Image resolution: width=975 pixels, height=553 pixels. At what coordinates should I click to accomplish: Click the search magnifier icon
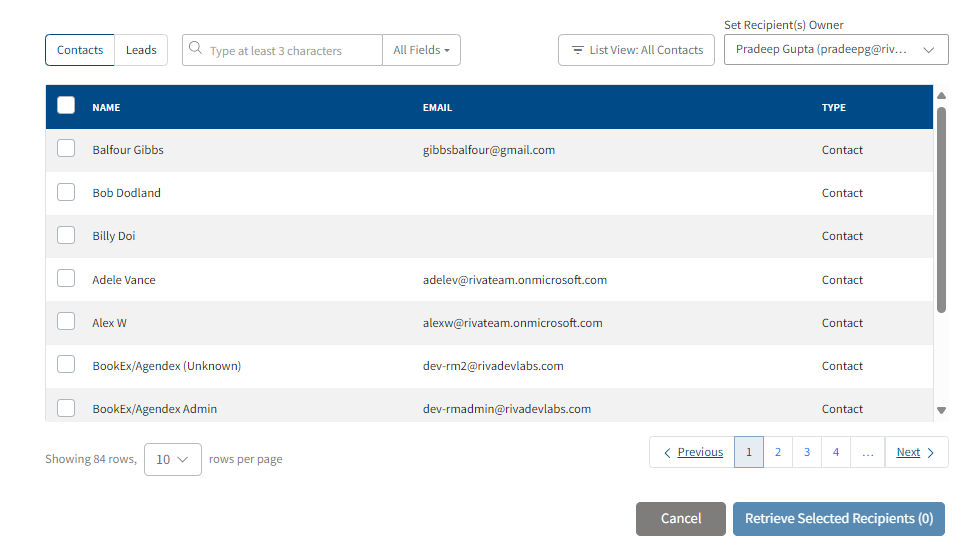click(x=195, y=50)
